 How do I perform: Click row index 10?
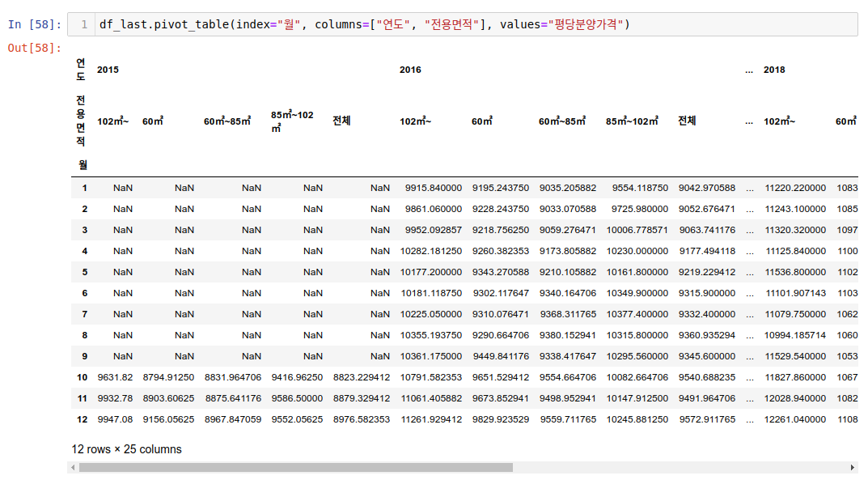(x=82, y=377)
